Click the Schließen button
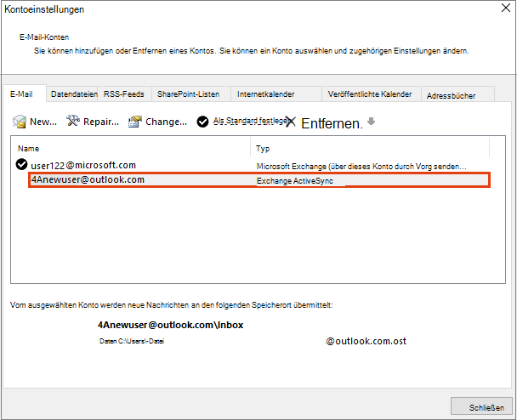 [x=481, y=406]
